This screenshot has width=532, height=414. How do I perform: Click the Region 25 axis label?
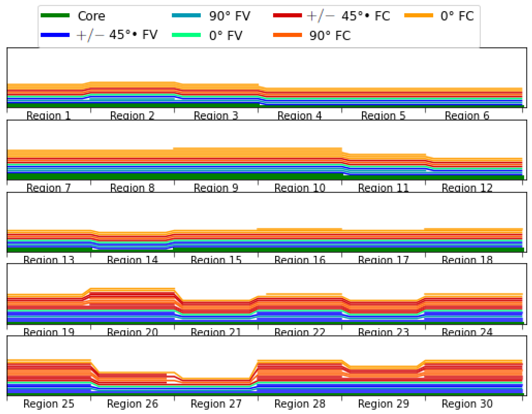tap(48, 404)
